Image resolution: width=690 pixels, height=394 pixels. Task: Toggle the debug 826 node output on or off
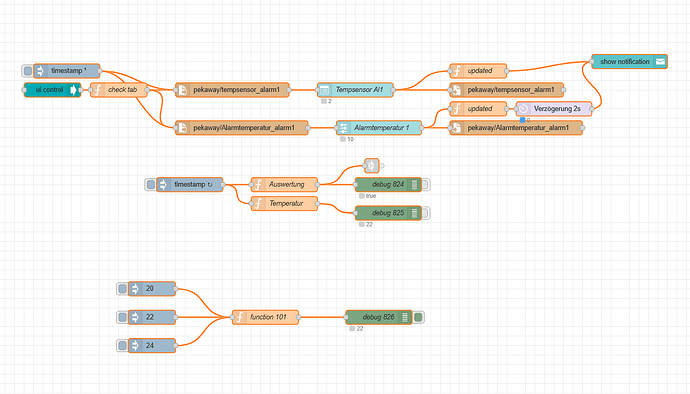[x=418, y=317]
